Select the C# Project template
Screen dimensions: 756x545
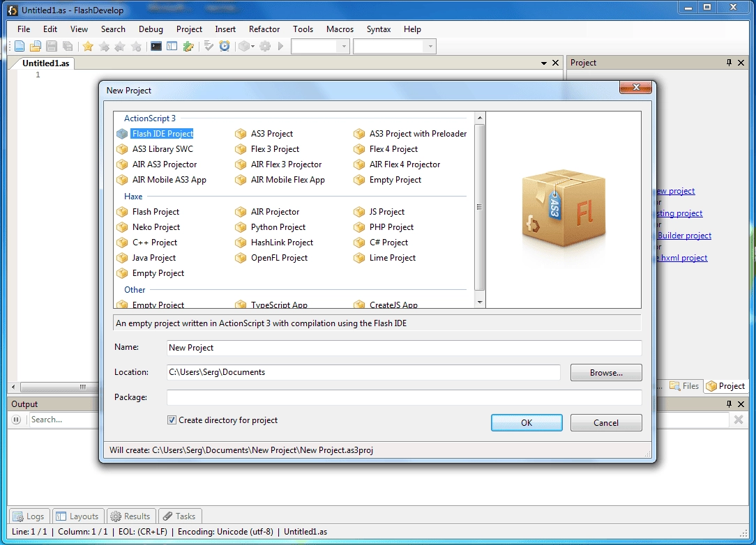pos(381,243)
